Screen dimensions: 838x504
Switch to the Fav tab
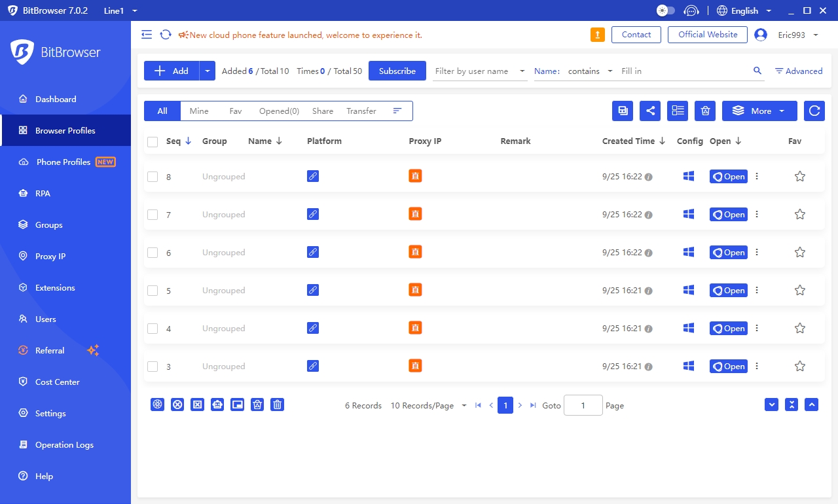[x=236, y=111]
